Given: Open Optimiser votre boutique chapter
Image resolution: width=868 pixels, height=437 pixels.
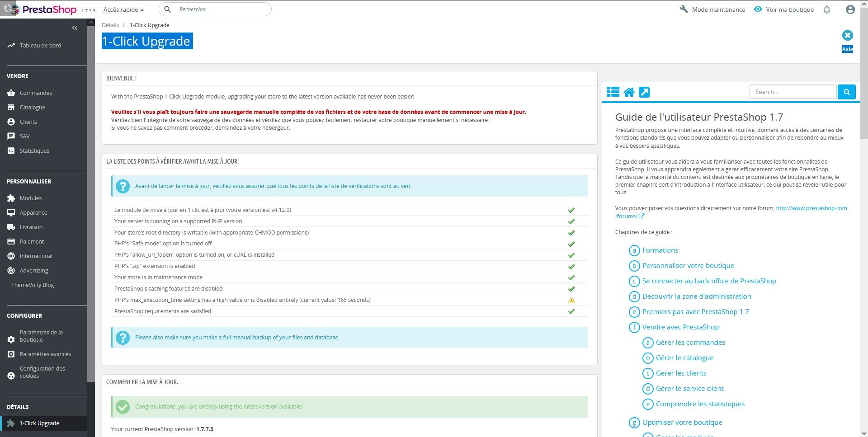Looking at the screenshot, I should coord(682,423).
